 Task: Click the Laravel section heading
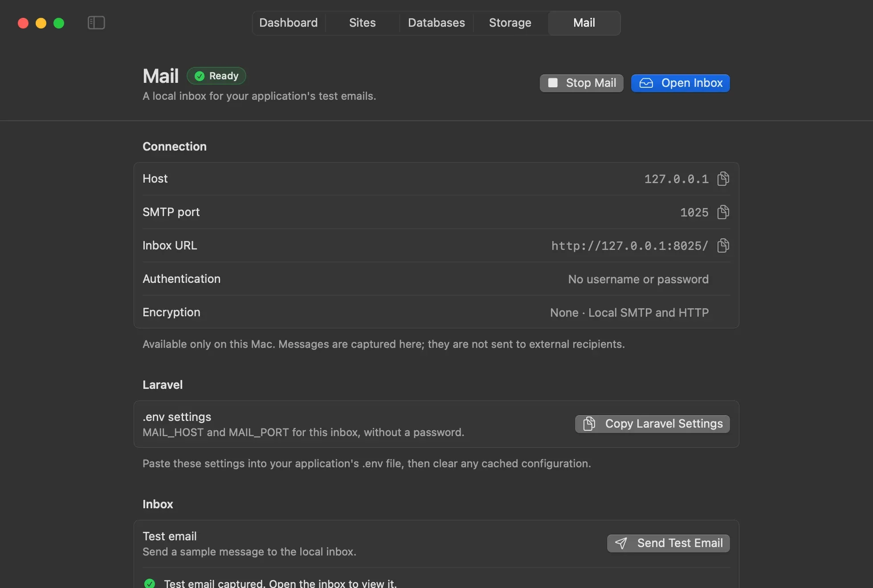(x=163, y=385)
